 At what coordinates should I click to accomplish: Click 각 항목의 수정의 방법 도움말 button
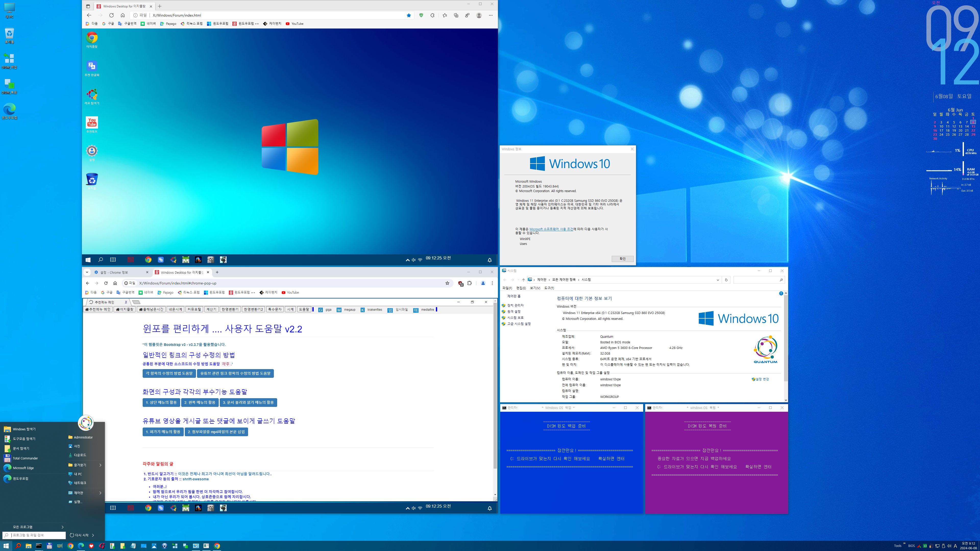click(x=169, y=373)
